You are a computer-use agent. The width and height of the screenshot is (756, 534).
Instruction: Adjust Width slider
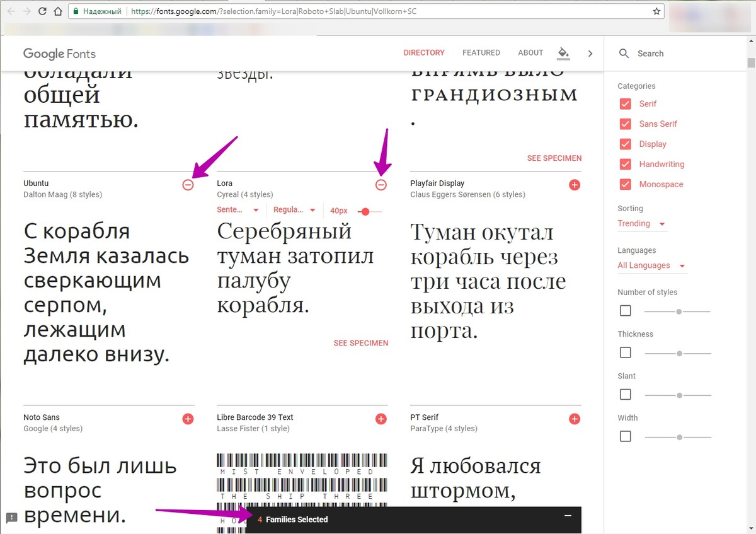[677, 437]
